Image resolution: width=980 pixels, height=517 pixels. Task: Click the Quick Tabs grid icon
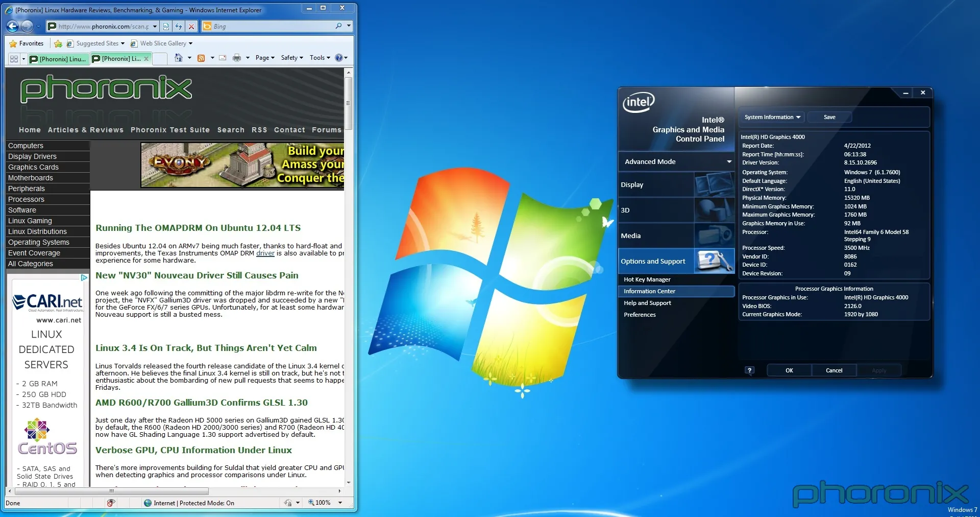click(x=14, y=59)
